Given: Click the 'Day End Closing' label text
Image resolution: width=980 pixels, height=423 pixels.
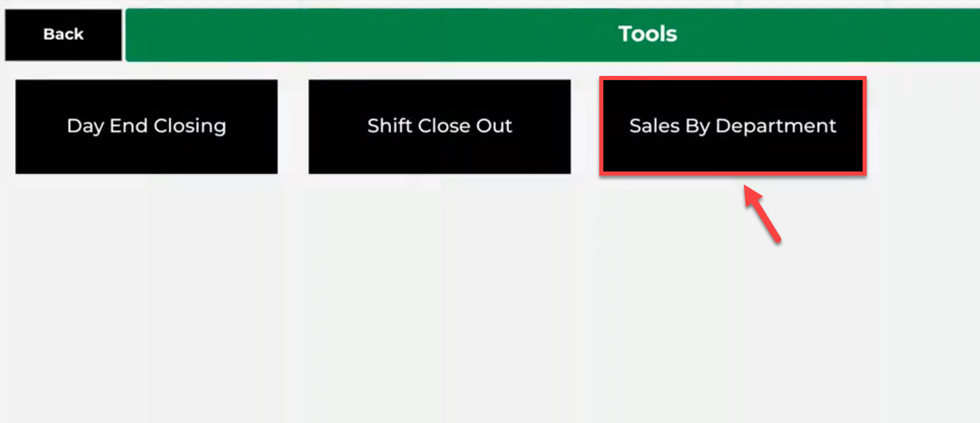Looking at the screenshot, I should pos(146,126).
